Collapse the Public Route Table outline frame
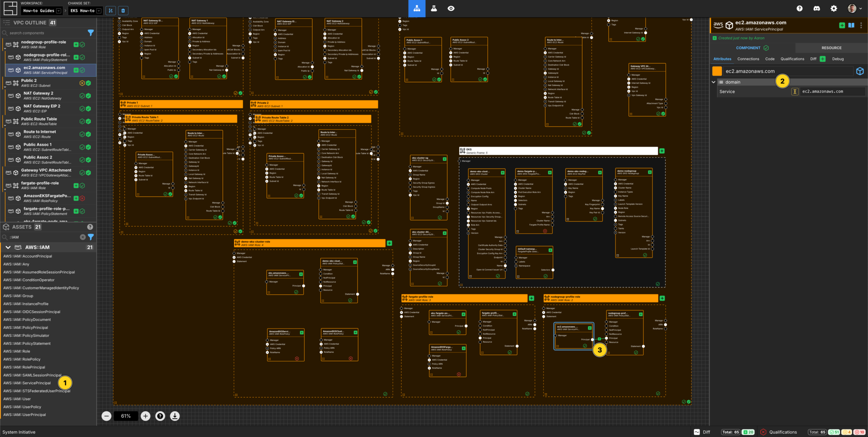The height and width of the screenshot is (437, 868). (x=5, y=125)
